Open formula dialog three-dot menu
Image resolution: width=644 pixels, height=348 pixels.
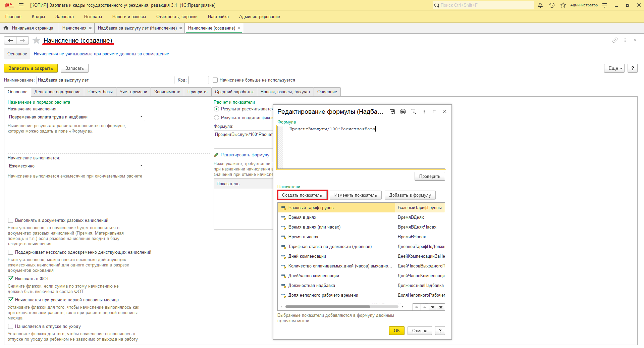424,112
